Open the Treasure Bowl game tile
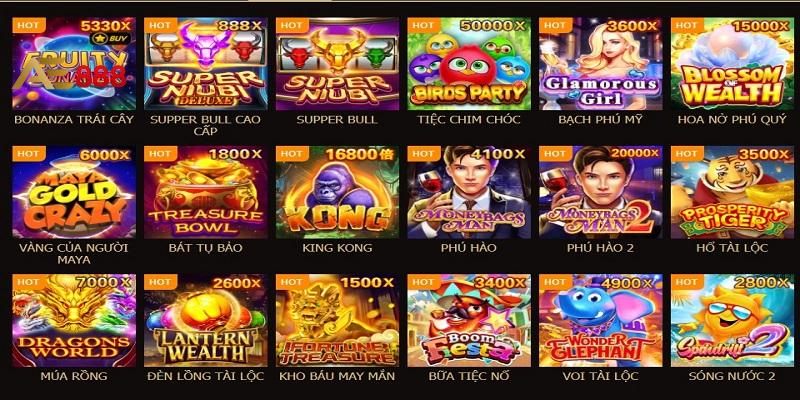Screen dimensions: 800x400 tap(206, 192)
